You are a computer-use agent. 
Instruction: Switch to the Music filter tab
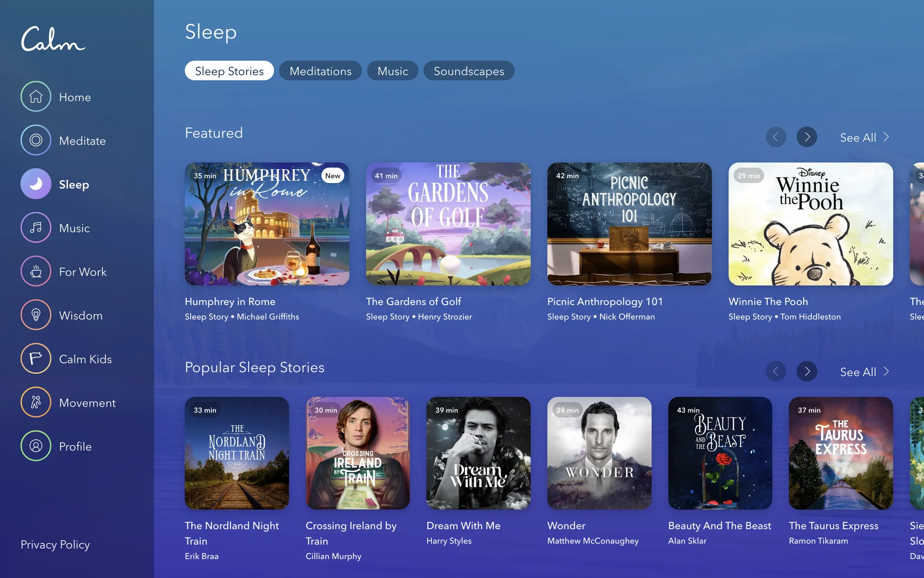coord(393,71)
